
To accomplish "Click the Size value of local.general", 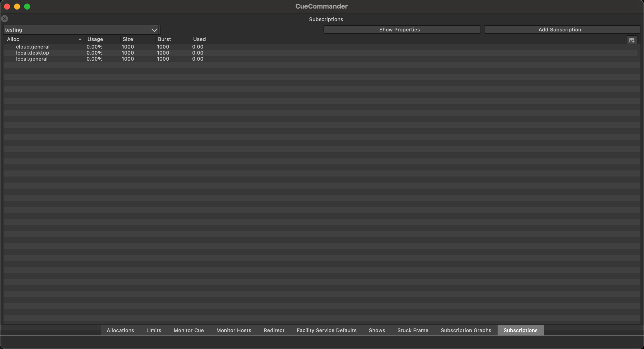I will (x=128, y=59).
